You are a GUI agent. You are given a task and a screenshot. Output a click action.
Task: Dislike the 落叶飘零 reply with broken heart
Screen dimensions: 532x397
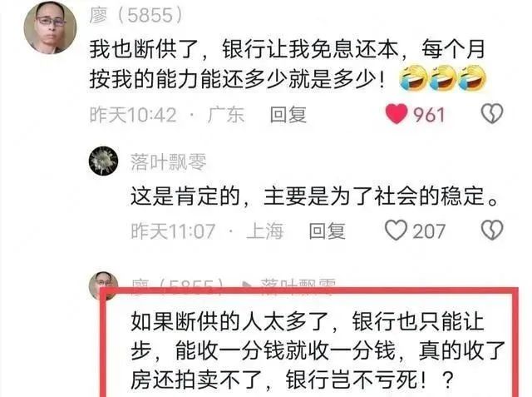tap(492, 231)
